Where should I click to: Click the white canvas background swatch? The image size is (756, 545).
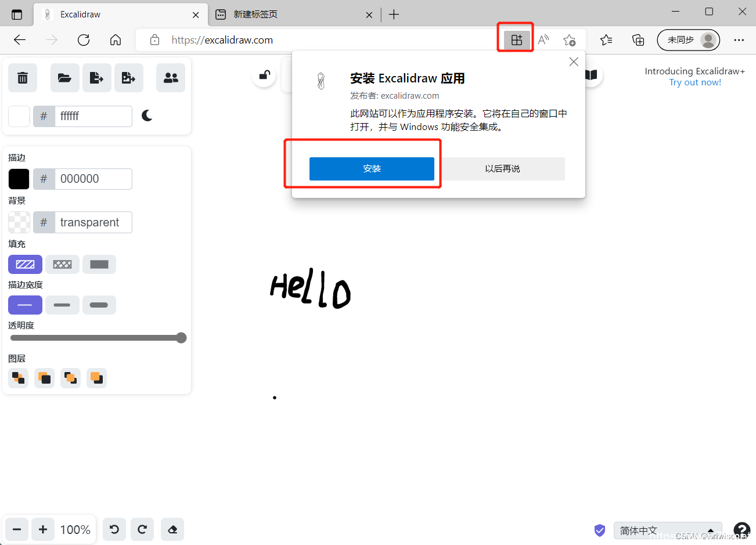[x=19, y=116]
